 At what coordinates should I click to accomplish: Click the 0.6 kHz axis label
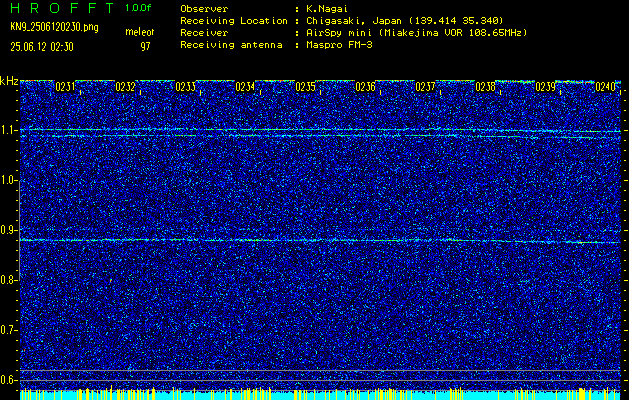click(x=8, y=380)
